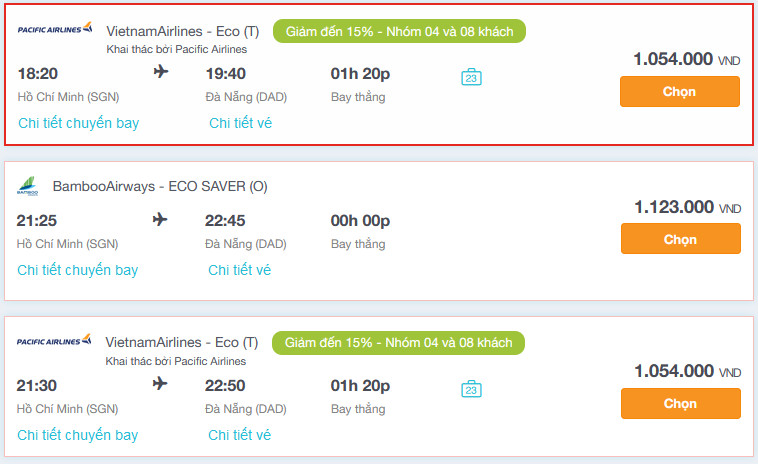Screen dimensions: 758x464
Task: Click discount badge on 21:30 flight
Action: coord(398,343)
